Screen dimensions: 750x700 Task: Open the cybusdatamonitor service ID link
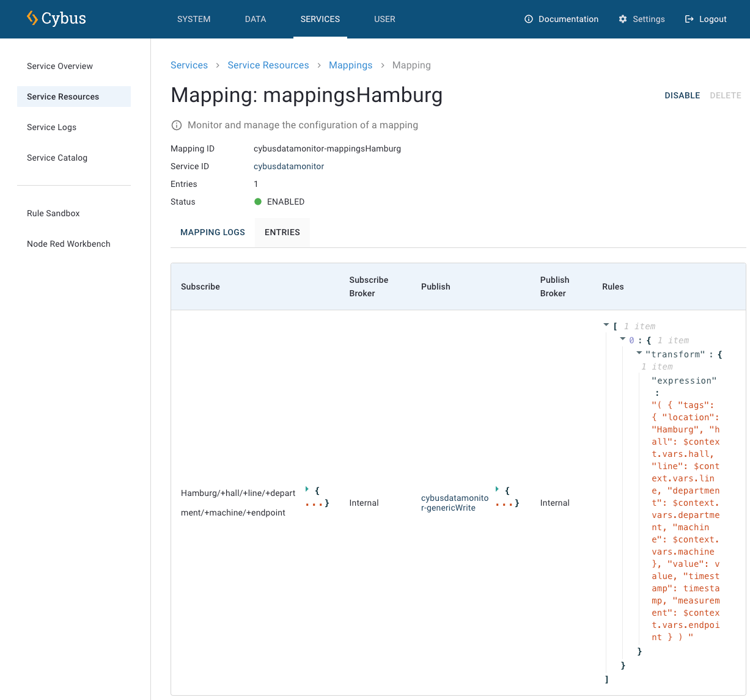click(289, 166)
